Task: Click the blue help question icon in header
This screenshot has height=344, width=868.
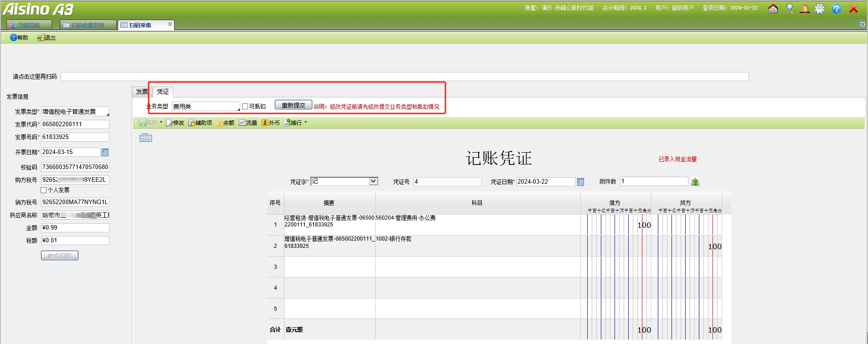Action: (x=837, y=9)
